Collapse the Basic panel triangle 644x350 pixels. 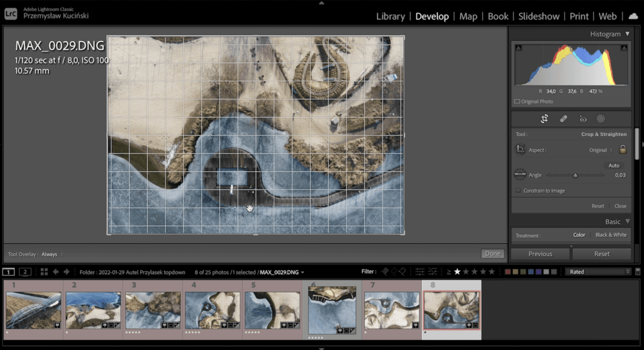(x=627, y=222)
